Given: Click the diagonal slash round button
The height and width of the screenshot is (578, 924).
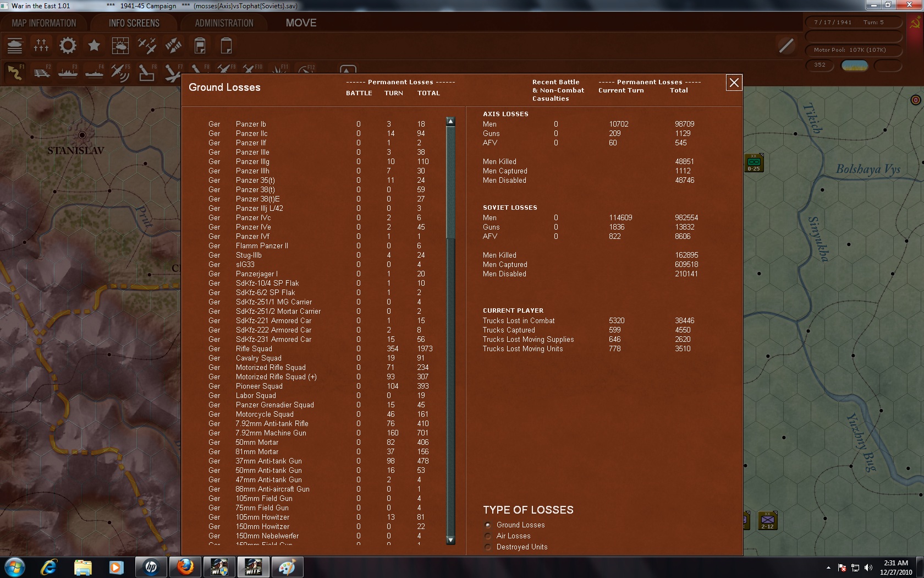Looking at the screenshot, I should pos(787,46).
